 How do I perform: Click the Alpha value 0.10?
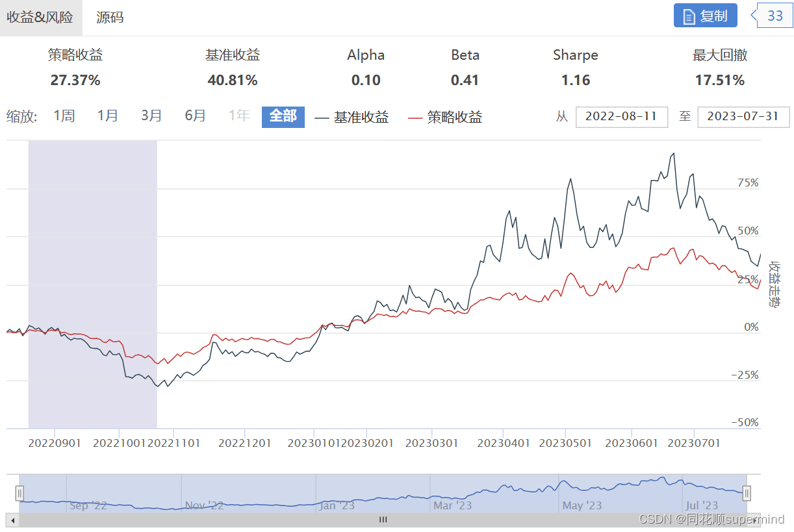pyautogui.click(x=366, y=81)
